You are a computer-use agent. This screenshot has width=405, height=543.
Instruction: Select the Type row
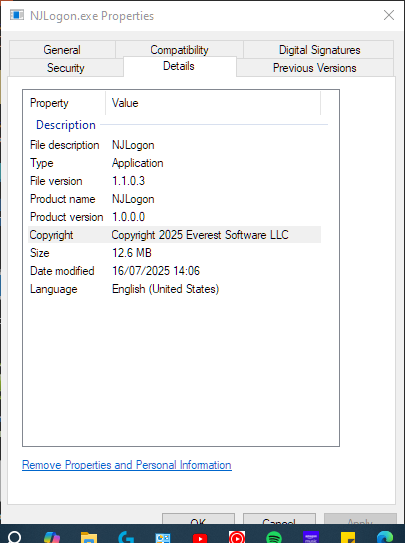pyautogui.click(x=174, y=163)
